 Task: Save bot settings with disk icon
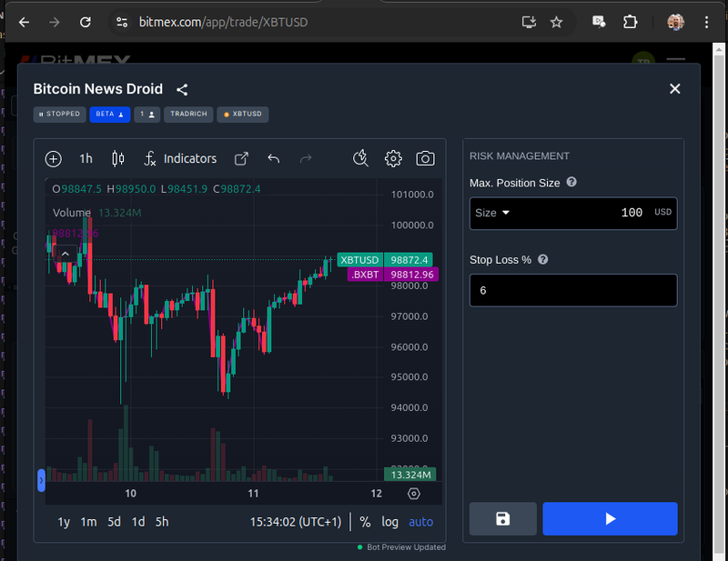(503, 519)
